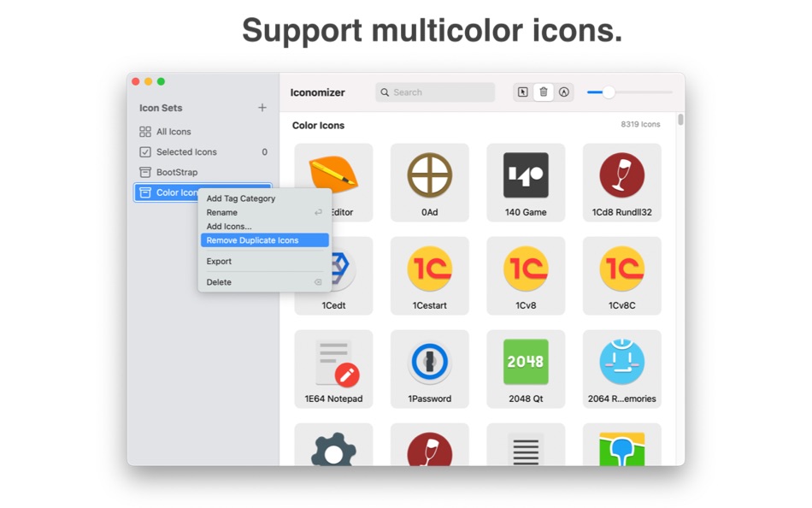
Task: Choose Remove Duplicate Icons from the menu
Action: pyautogui.click(x=260, y=240)
